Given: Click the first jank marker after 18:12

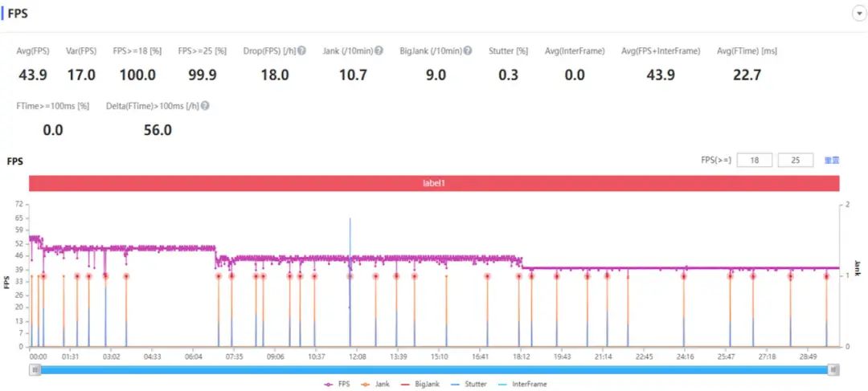Looking at the screenshot, I should [531, 276].
